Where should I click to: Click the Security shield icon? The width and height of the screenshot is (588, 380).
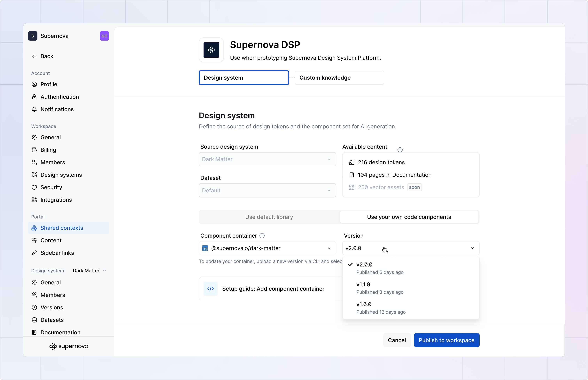point(34,187)
